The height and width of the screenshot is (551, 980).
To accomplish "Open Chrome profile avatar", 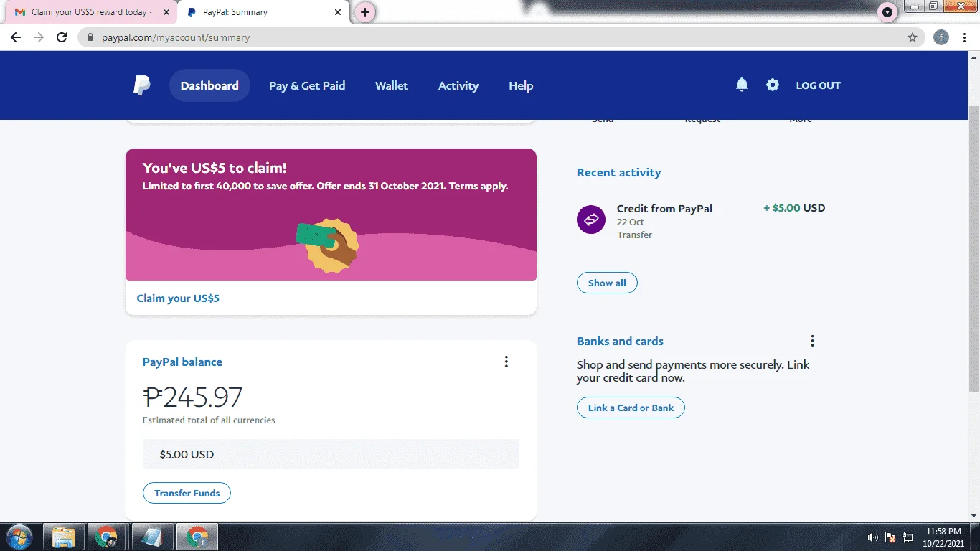I will pyautogui.click(x=941, y=37).
